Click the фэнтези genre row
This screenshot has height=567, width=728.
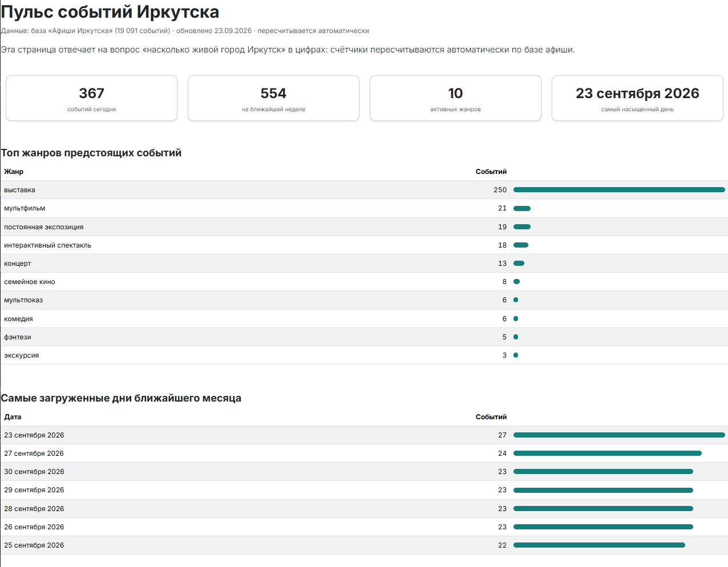coord(364,337)
